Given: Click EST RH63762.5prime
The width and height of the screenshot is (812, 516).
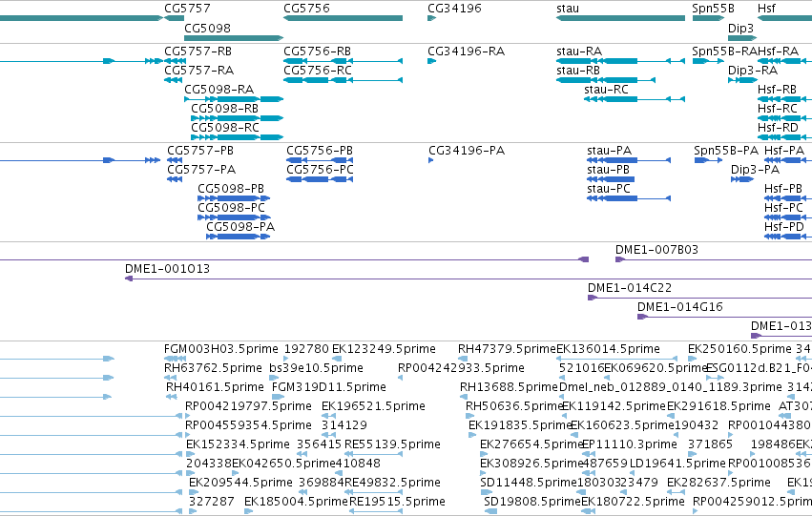Looking at the screenshot, I should 213,368.
